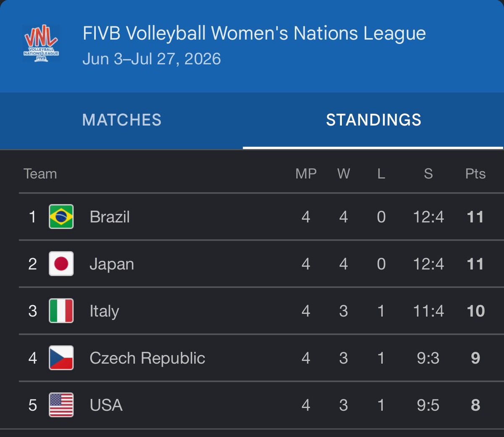The image size is (504, 437).
Task: Open the STANDINGS tab
Action: pos(373,120)
